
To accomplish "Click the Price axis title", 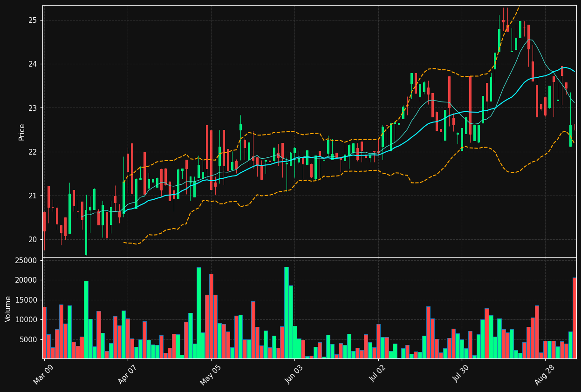I will [21, 132].
